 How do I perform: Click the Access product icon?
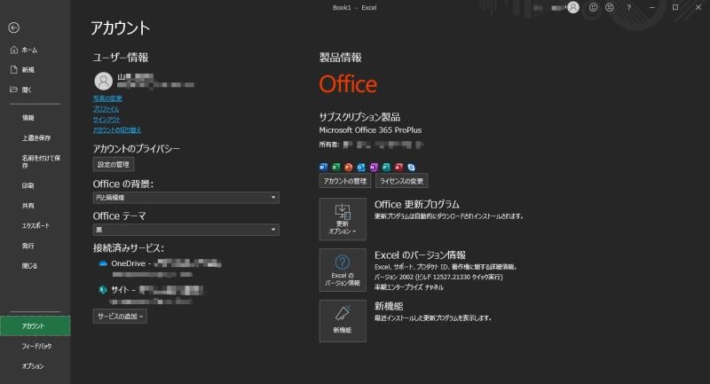coord(398,167)
